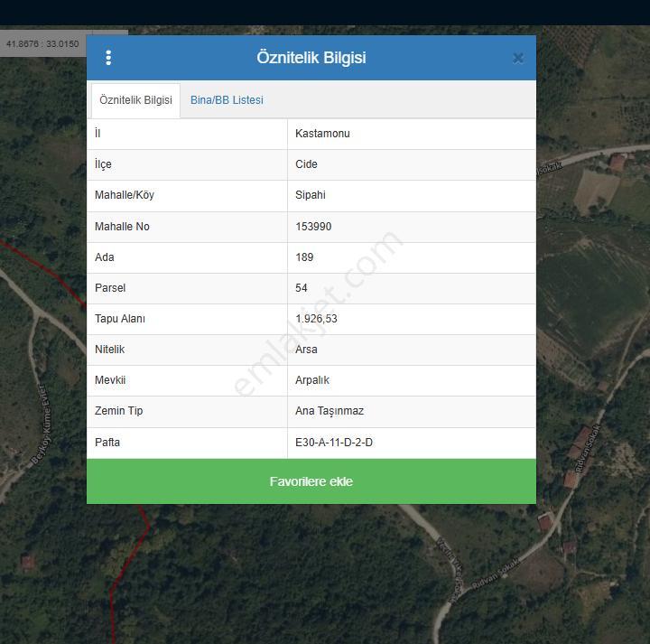Select the İlçe value Cide
Viewport: 650px width, 644px height.
point(306,164)
